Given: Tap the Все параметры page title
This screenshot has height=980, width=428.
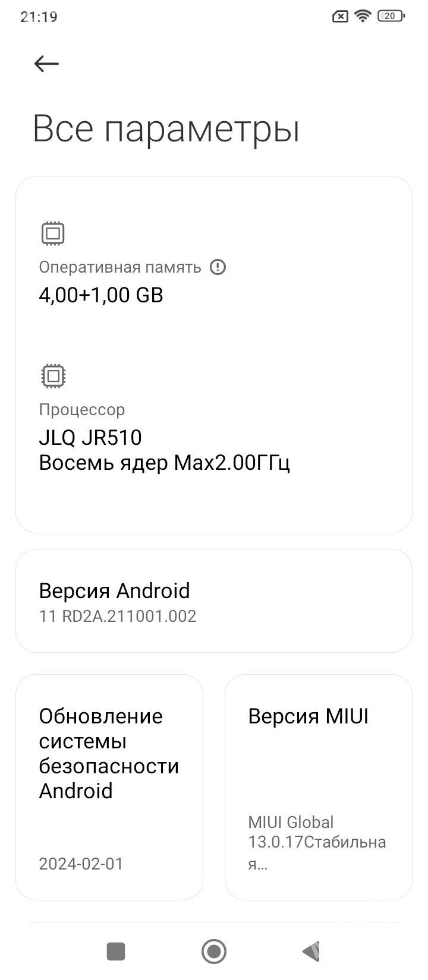Looking at the screenshot, I should coord(166,128).
